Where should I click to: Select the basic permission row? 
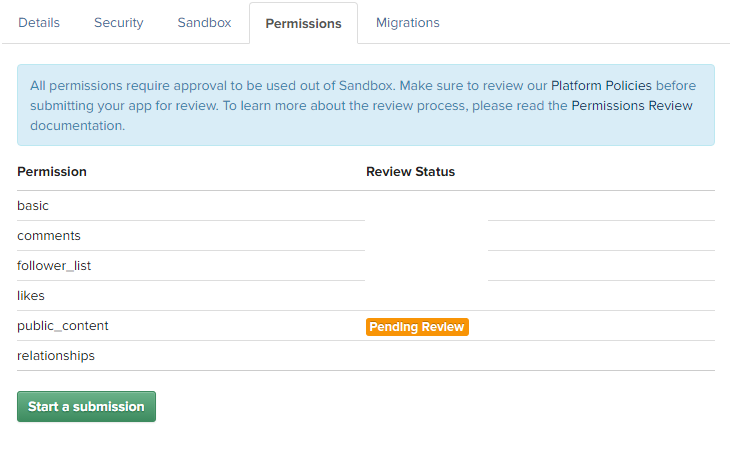pyautogui.click(x=366, y=206)
